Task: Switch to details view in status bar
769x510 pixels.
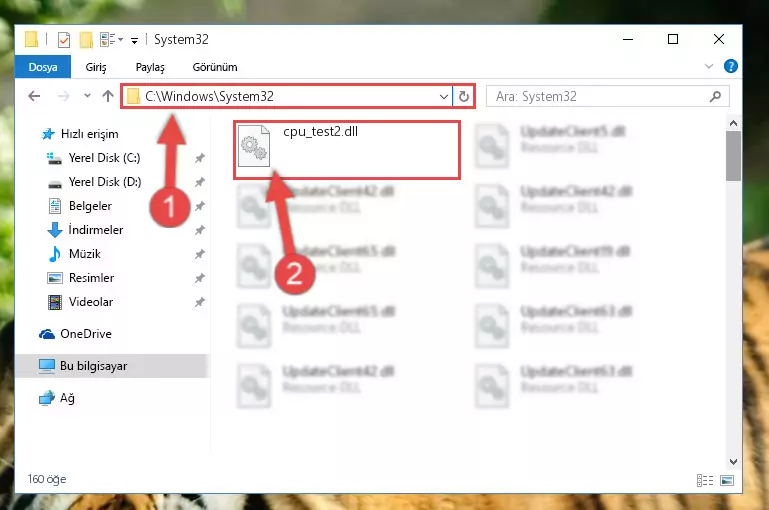Action: pos(705,481)
